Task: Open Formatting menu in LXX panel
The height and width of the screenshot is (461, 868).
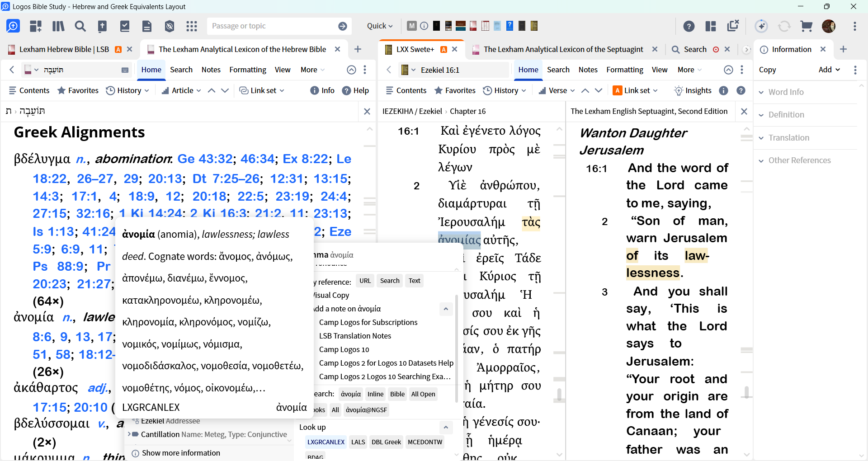Action: [x=625, y=70]
